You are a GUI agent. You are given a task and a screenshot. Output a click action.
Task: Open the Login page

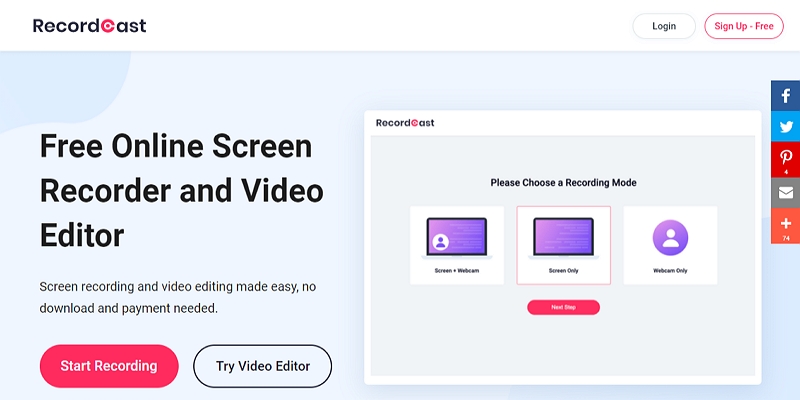pyautogui.click(x=664, y=26)
